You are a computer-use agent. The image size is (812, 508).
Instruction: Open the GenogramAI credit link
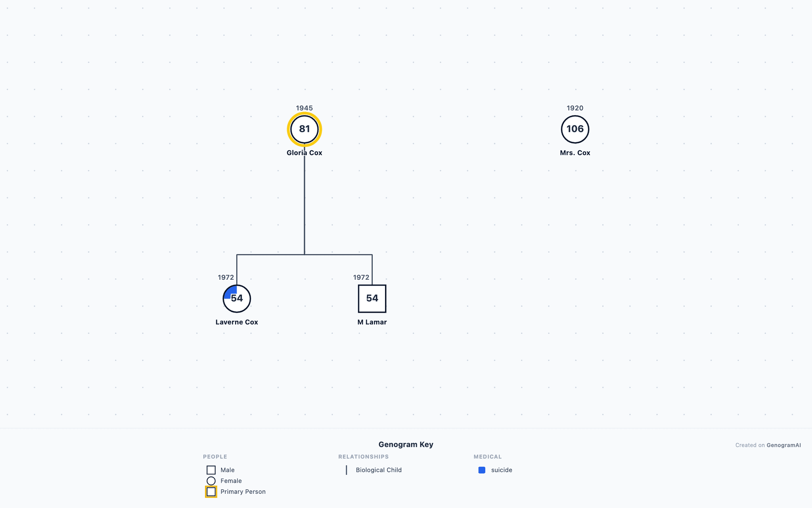783,445
